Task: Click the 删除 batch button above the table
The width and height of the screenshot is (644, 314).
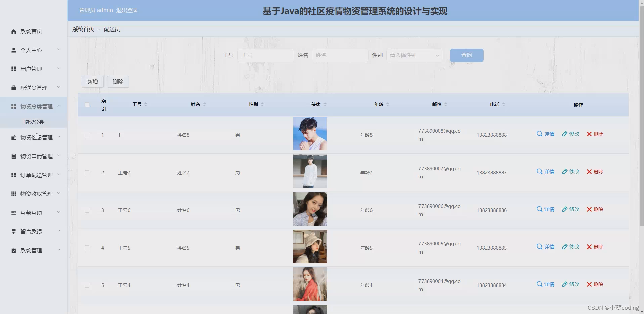Action: [118, 82]
